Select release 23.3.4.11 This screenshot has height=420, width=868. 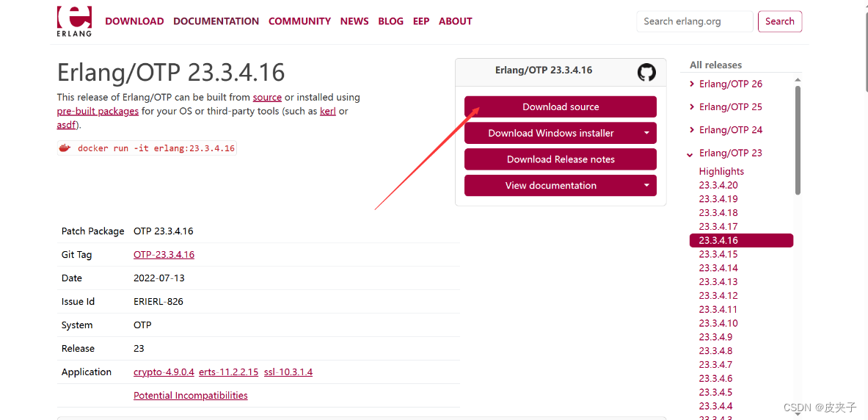point(718,309)
